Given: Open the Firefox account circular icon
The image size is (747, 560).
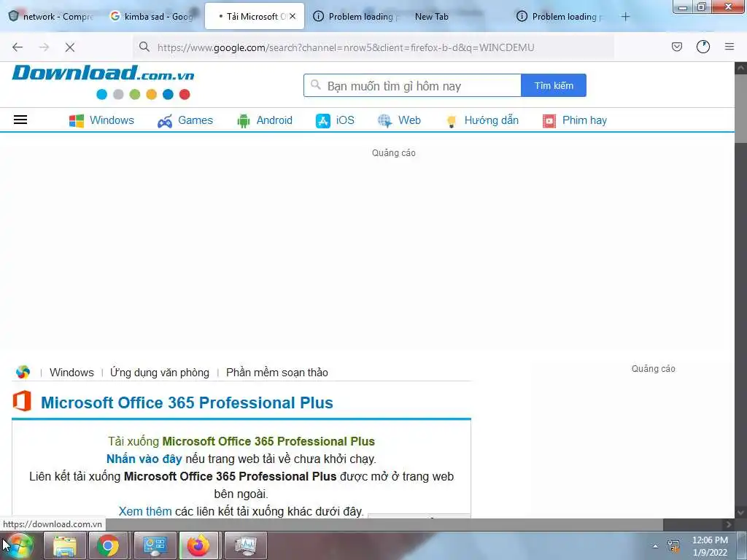Looking at the screenshot, I should (703, 47).
